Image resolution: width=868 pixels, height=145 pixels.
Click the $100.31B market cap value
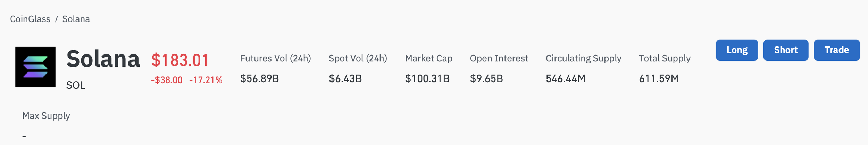tap(427, 79)
